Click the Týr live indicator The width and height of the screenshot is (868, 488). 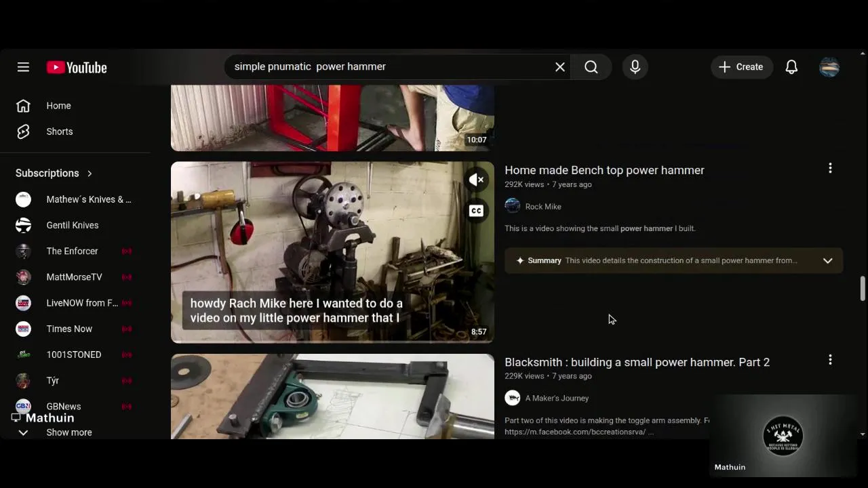(x=126, y=381)
